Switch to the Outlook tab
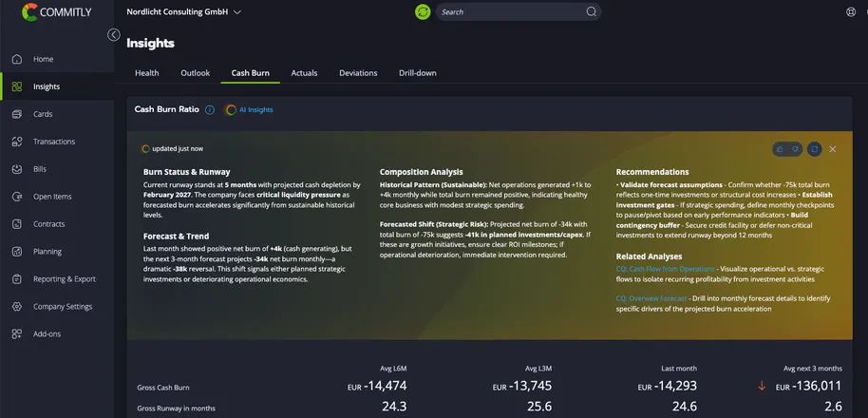868x418 pixels. [x=196, y=73]
